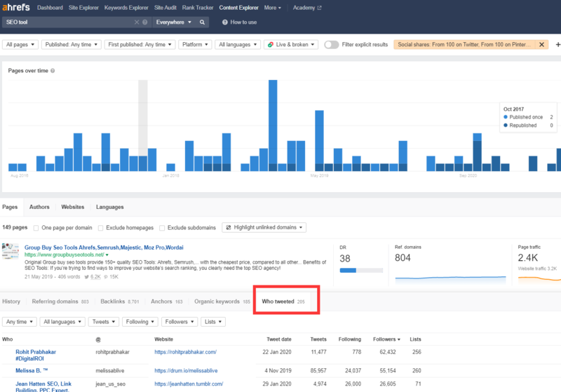Screen dimensions: 561x392
Task: Open the Tweets filter dropdown
Action: coord(104,322)
